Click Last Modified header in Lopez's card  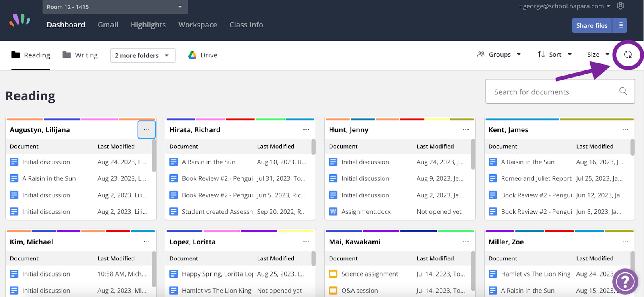276,258
